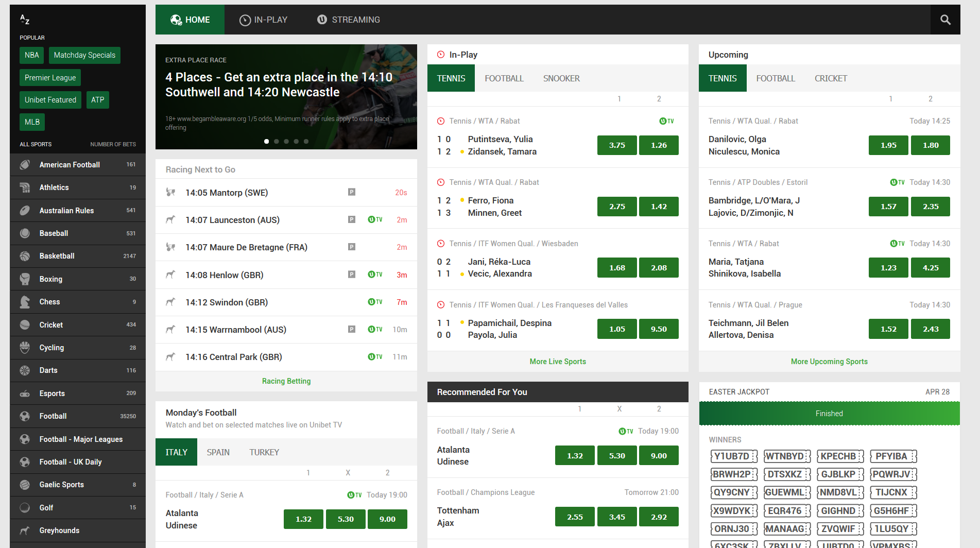Click the Football soccer ball icon
This screenshot has width=980, height=548.
point(25,416)
